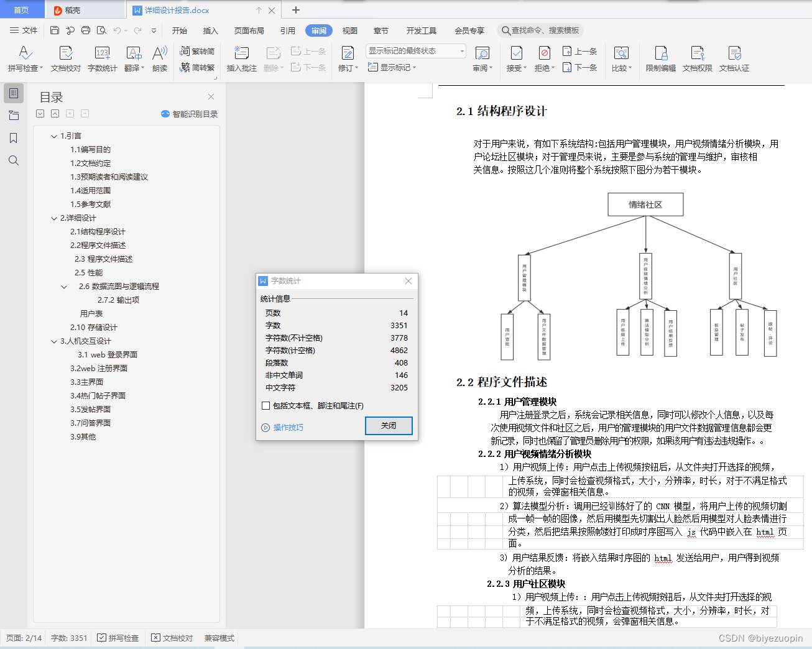The image size is (812, 649).
Task: Open the 首页 tab
Action: click(x=22, y=10)
